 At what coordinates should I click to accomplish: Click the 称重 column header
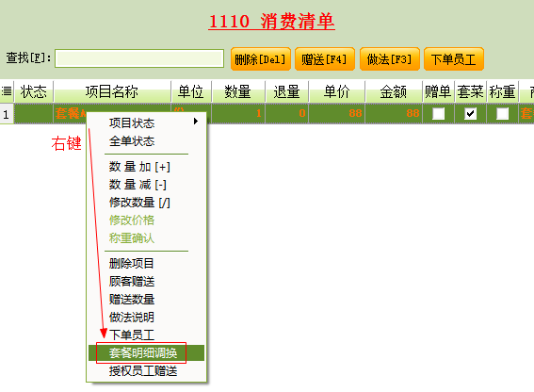point(502,91)
